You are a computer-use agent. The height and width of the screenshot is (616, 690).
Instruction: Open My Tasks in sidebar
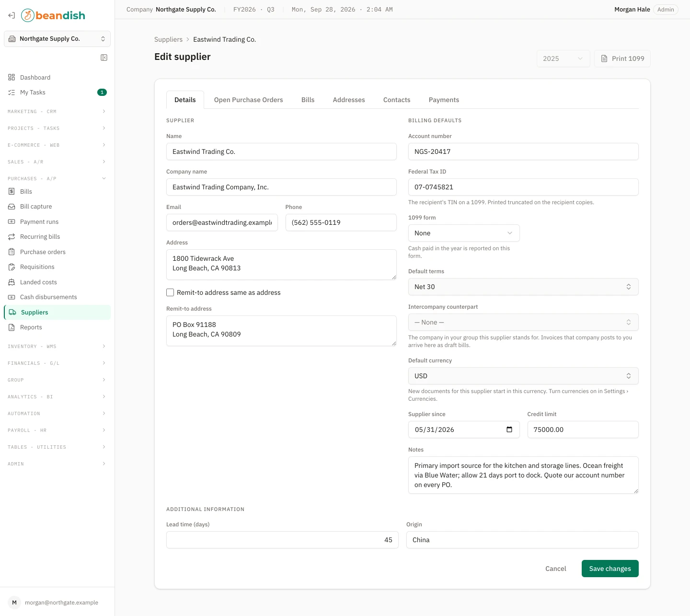coord(57,93)
